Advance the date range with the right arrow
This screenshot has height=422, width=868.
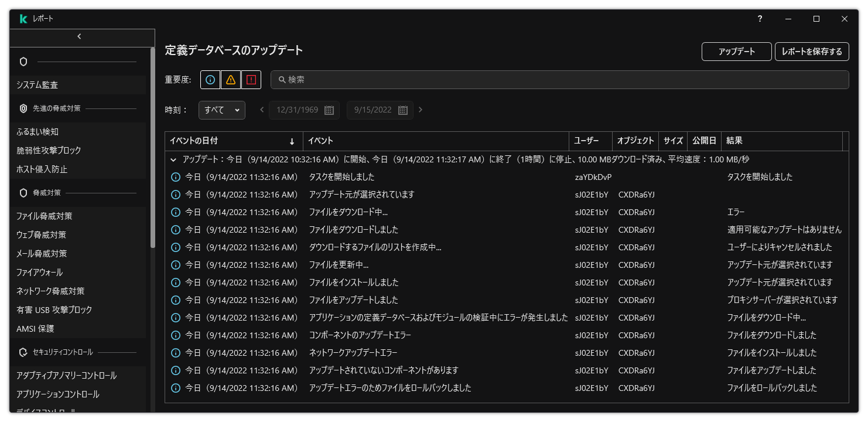tap(421, 110)
